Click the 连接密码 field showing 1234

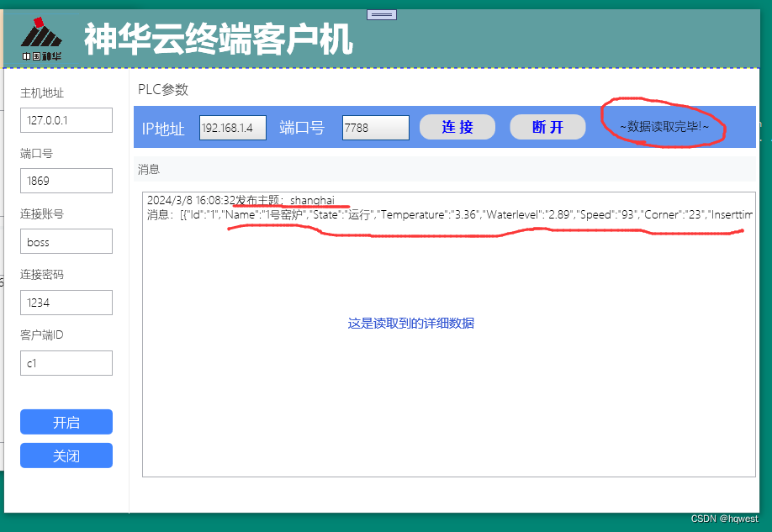pos(66,303)
